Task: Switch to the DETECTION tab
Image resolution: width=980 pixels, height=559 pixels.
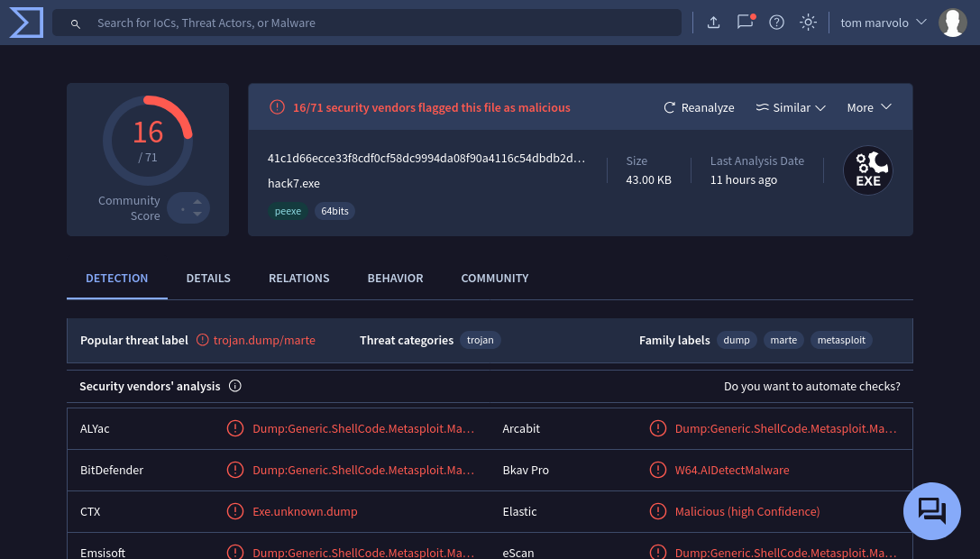Action: click(117, 279)
